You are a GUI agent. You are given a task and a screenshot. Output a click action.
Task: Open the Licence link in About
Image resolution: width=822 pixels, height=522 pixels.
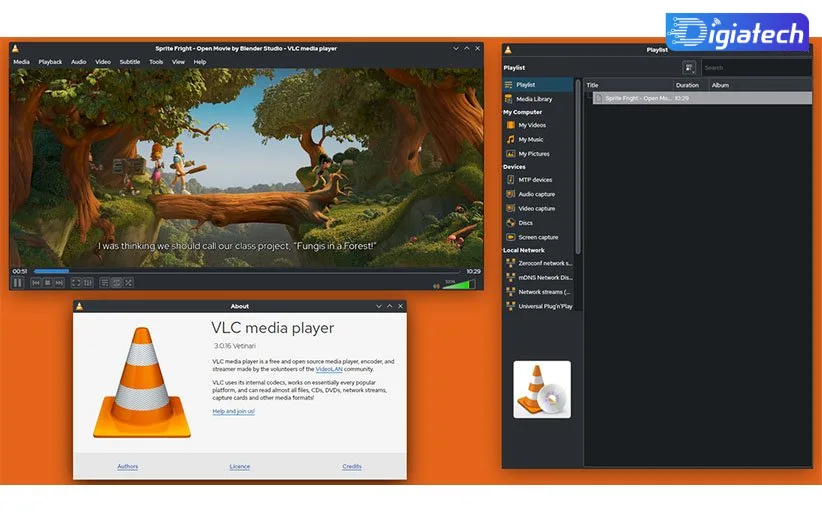[240, 466]
